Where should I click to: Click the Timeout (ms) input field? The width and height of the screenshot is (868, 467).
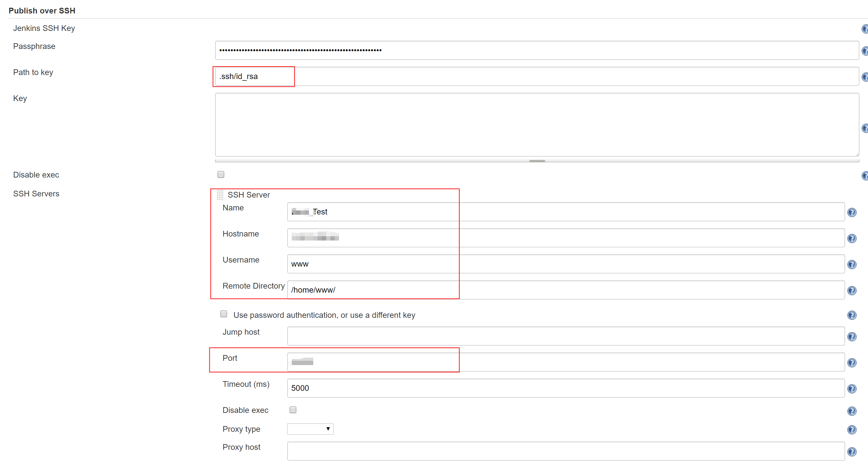[565, 388]
